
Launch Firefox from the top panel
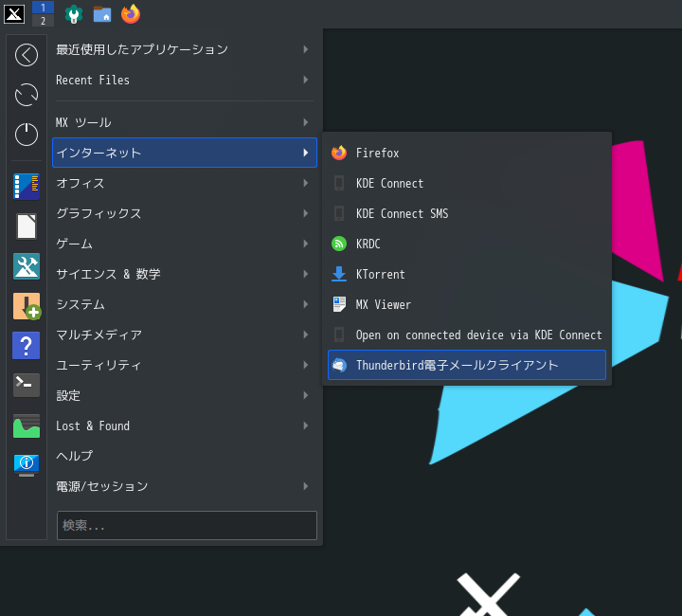(x=131, y=14)
